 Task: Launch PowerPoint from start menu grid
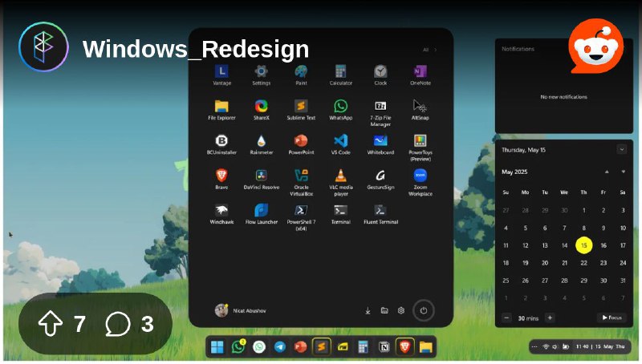tap(301, 145)
